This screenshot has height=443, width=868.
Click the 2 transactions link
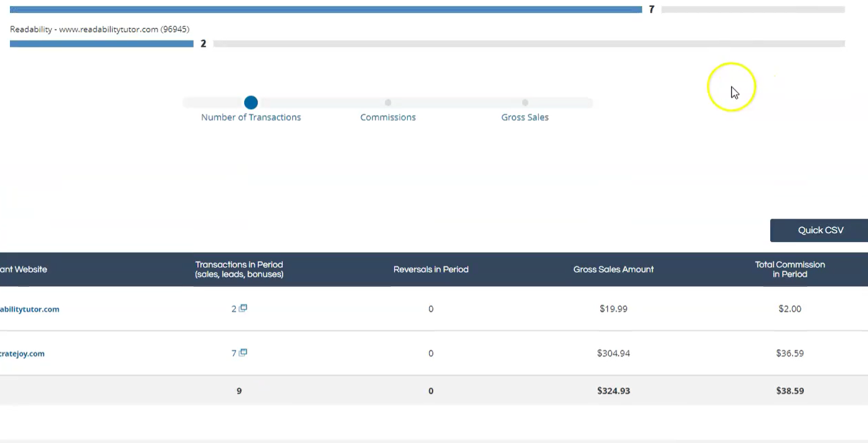point(234,309)
